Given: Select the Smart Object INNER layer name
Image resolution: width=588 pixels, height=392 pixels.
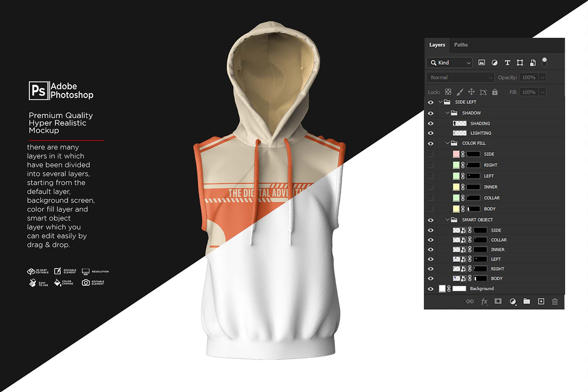Looking at the screenshot, I should point(497,249).
